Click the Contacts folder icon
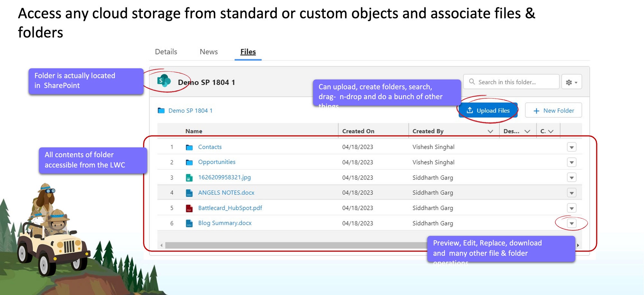644x295 pixels. tap(189, 147)
